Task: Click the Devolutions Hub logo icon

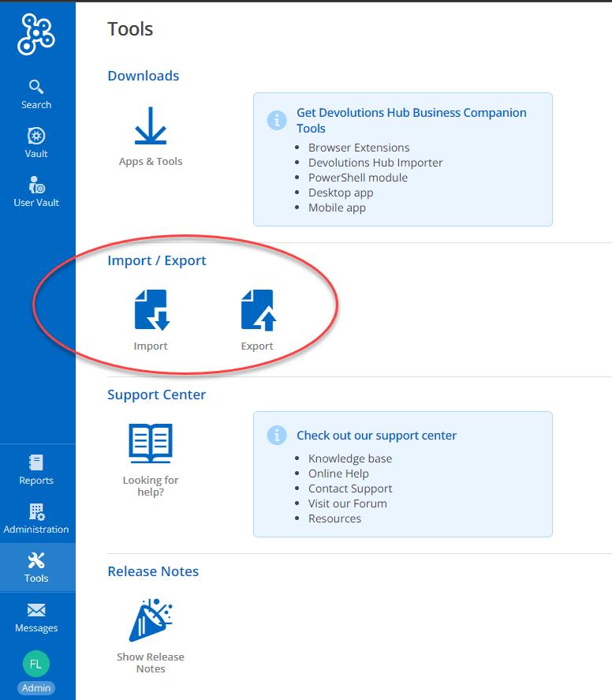Action: click(36, 34)
